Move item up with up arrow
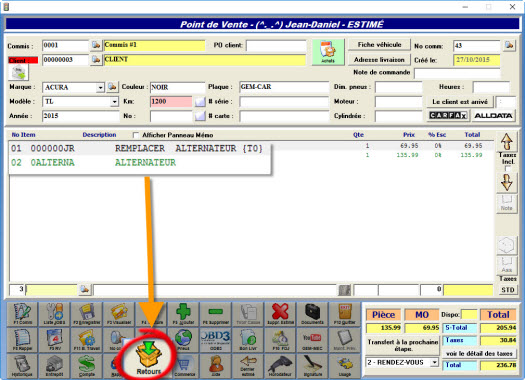 507,142
